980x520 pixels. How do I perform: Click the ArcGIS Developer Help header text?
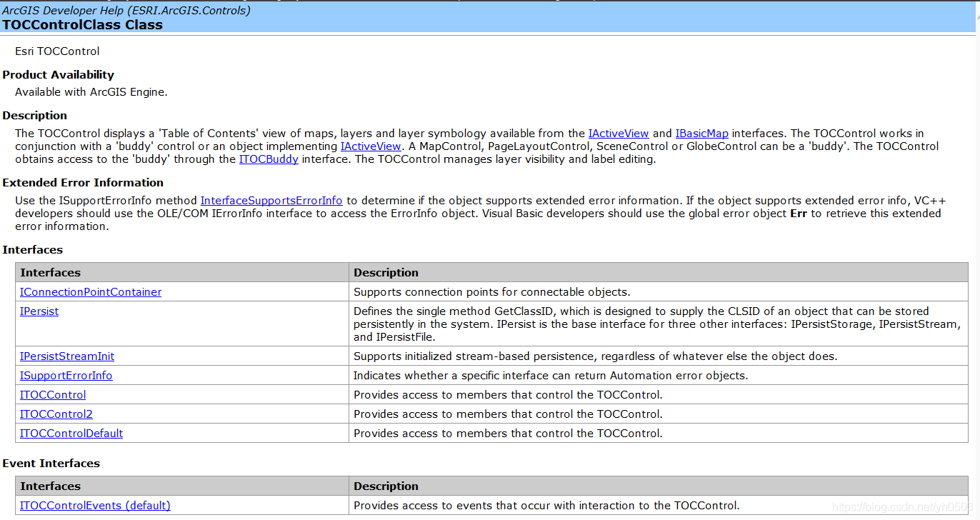click(126, 10)
